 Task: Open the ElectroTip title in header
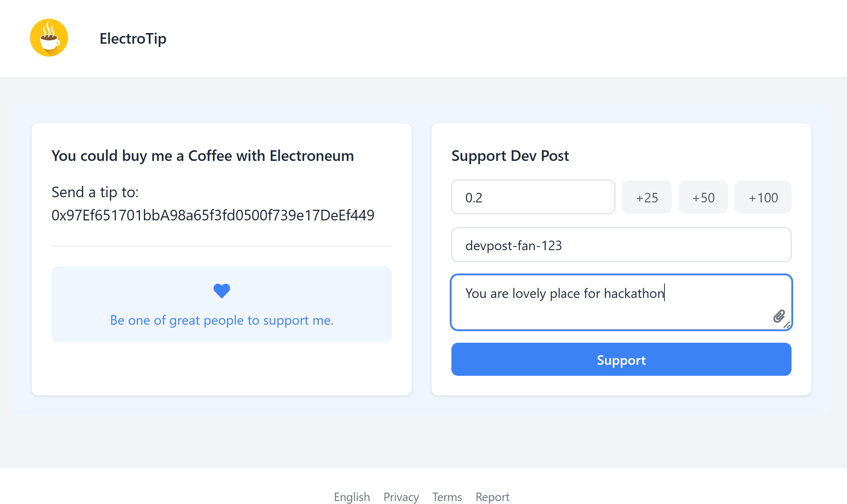click(x=133, y=39)
